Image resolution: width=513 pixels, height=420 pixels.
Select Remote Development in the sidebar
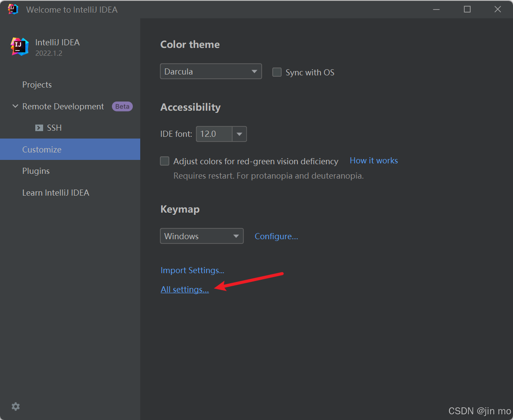(63, 106)
